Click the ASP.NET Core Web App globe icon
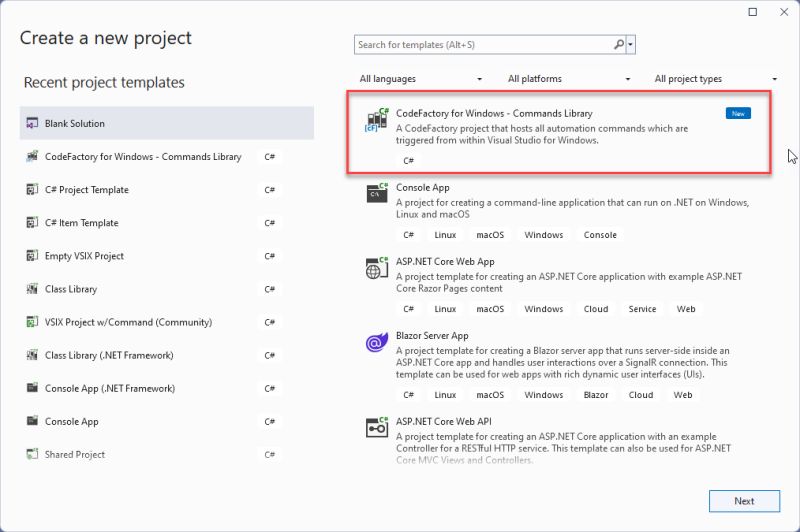Viewport: 800px width, 532px height. [x=377, y=268]
